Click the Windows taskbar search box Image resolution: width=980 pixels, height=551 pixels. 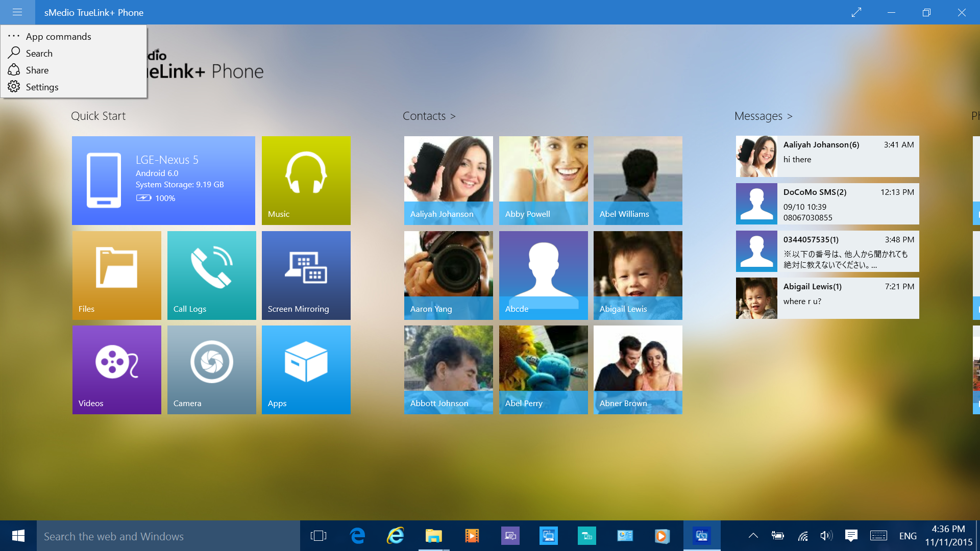(167, 536)
